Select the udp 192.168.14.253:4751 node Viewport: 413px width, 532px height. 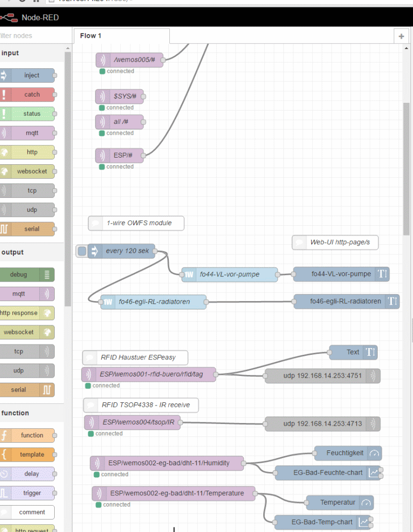point(323,376)
